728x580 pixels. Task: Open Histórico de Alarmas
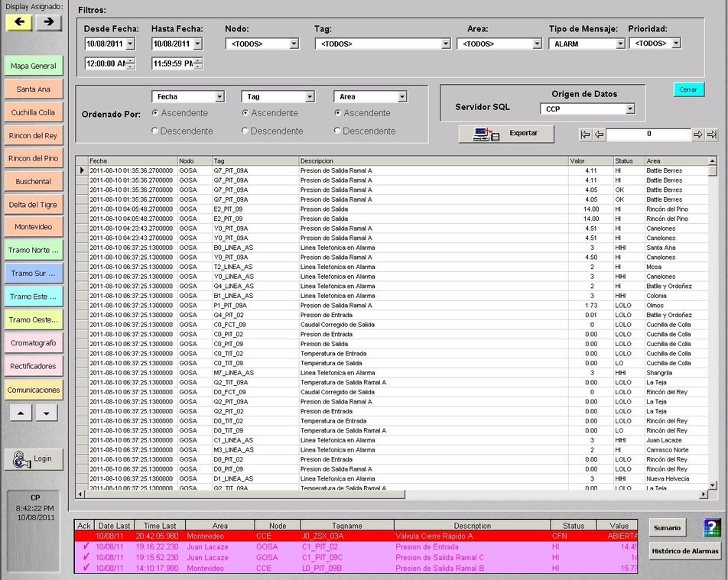coord(685,551)
